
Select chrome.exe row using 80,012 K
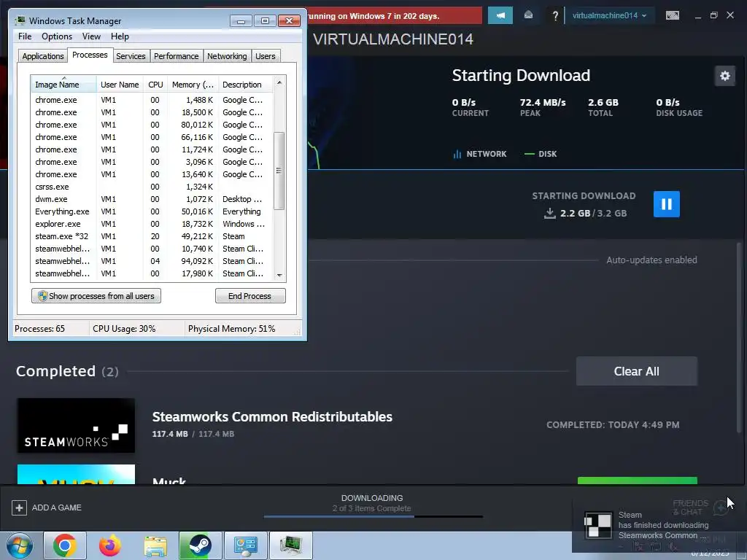coord(152,125)
